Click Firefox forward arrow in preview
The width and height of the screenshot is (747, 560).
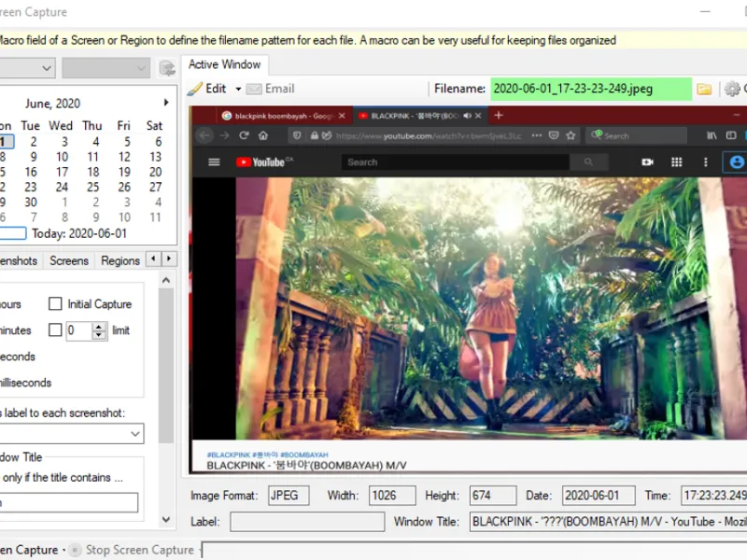click(224, 135)
